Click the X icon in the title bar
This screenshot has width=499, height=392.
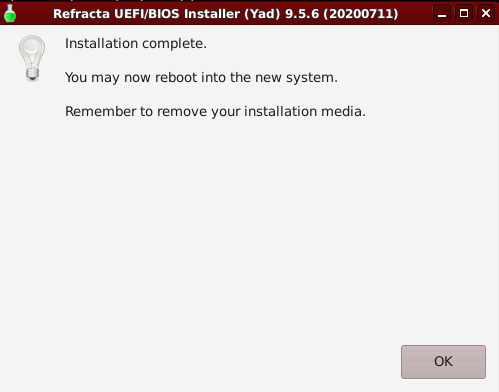tap(486, 13)
